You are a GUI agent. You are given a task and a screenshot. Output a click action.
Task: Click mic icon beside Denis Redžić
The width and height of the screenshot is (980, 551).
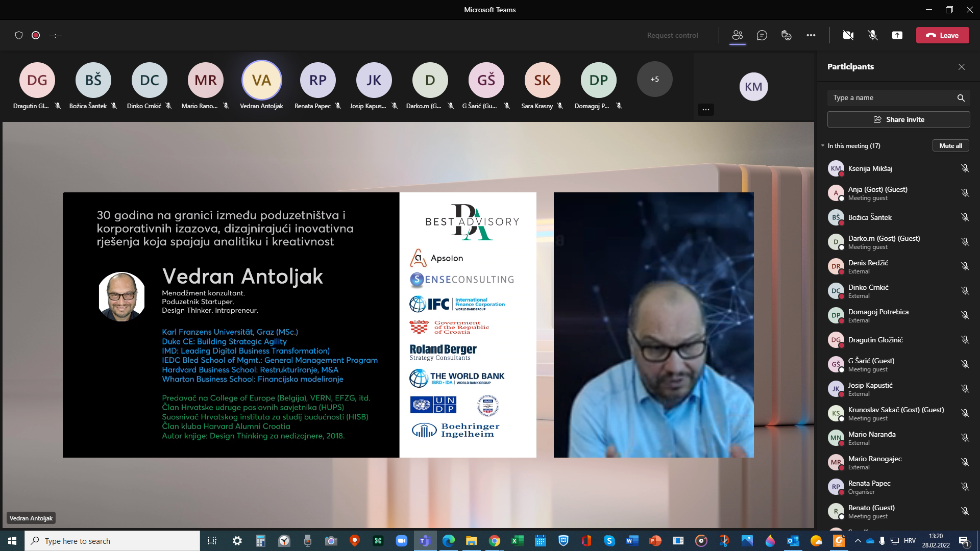pos(965,266)
